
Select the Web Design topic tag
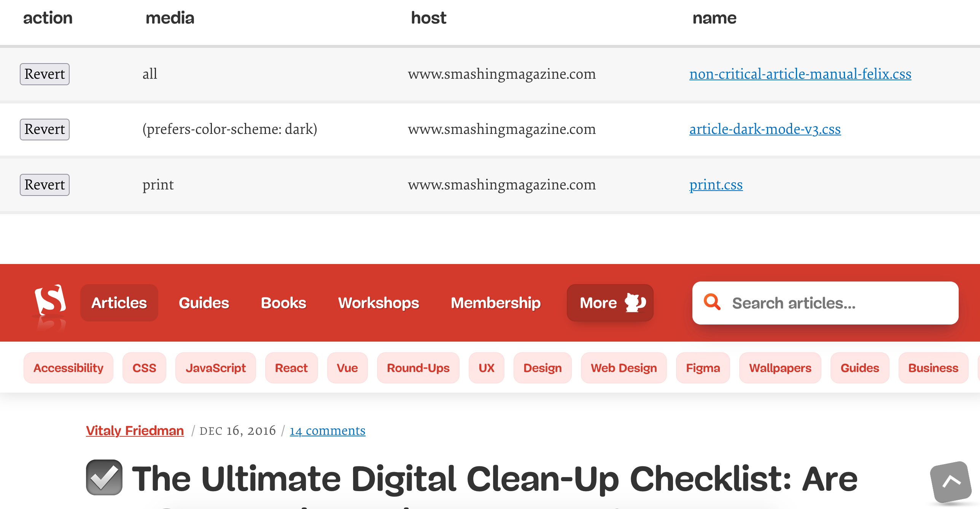click(x=624, y=368)
